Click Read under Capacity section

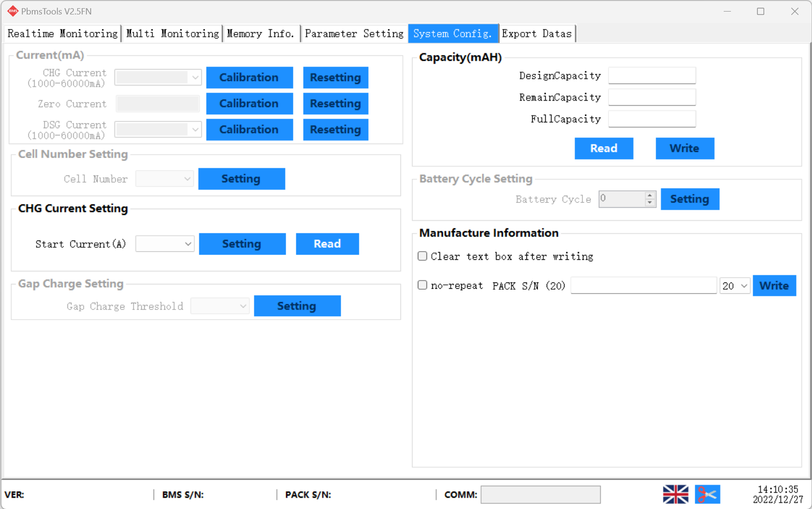coord(604,148)
